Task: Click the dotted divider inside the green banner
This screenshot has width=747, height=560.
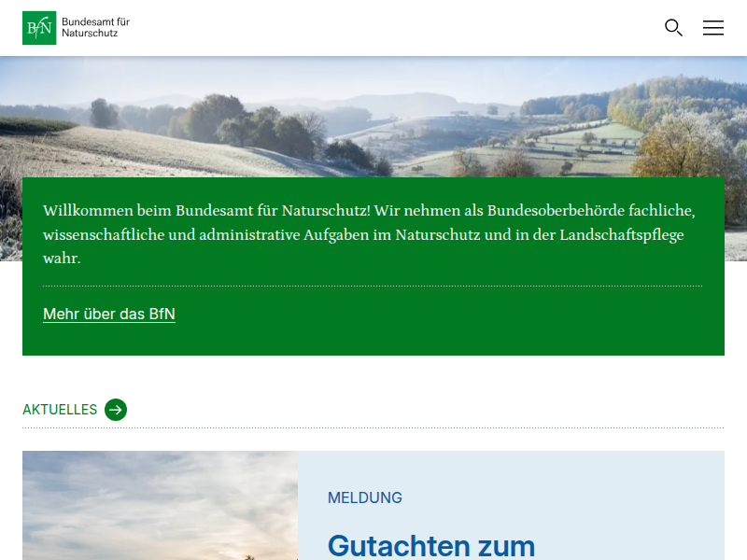Action: (x=373, y=287)
